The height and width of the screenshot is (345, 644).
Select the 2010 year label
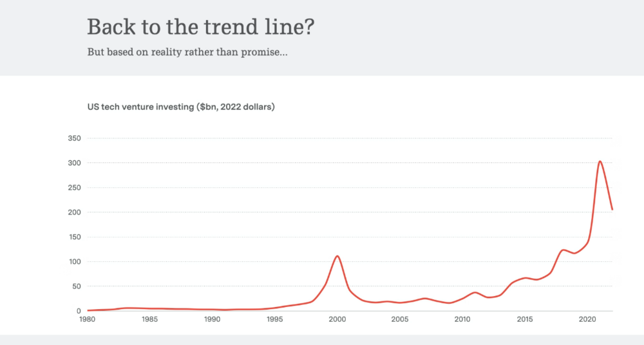click(462, 319)
